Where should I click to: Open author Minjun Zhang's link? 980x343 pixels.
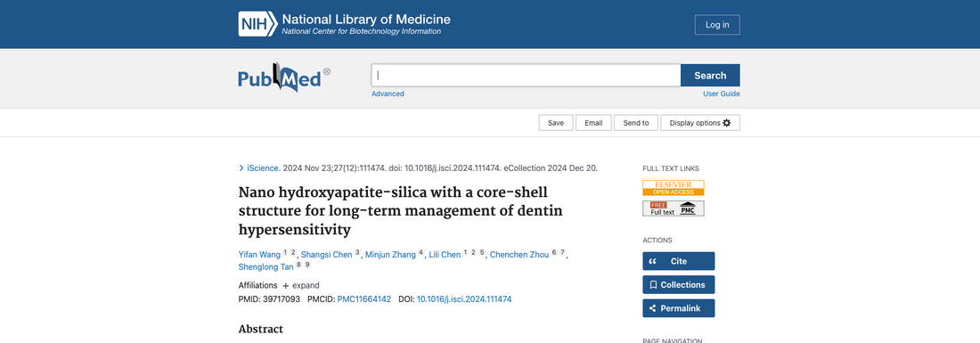pyautogui.click(x=390, y=254)
